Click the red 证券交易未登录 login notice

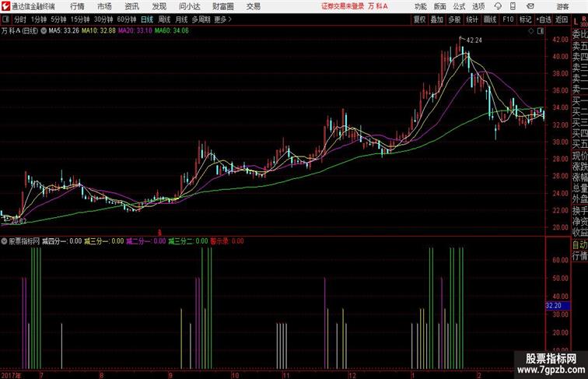pos(343,6)
